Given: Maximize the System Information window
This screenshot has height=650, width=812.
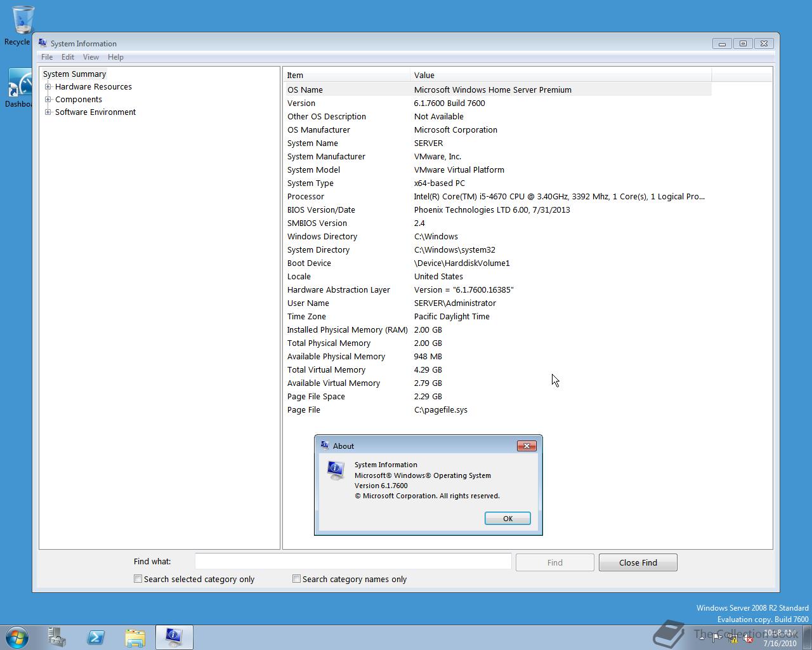Looking at the screenshot, I should 743,44.
